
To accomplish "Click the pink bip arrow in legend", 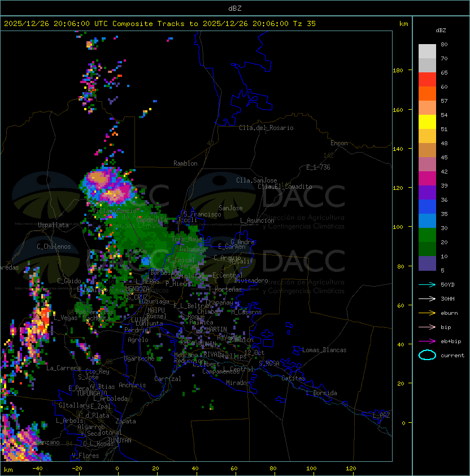I will tap(427, 327).
